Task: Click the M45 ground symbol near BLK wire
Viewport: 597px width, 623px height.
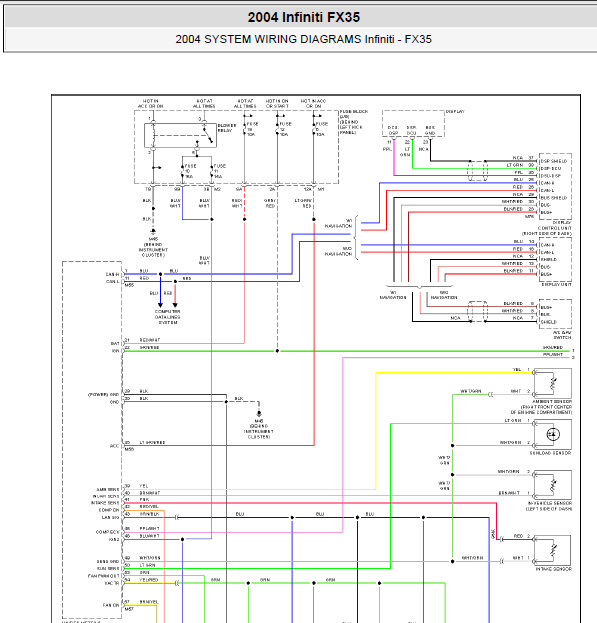Action: [259, 414]
